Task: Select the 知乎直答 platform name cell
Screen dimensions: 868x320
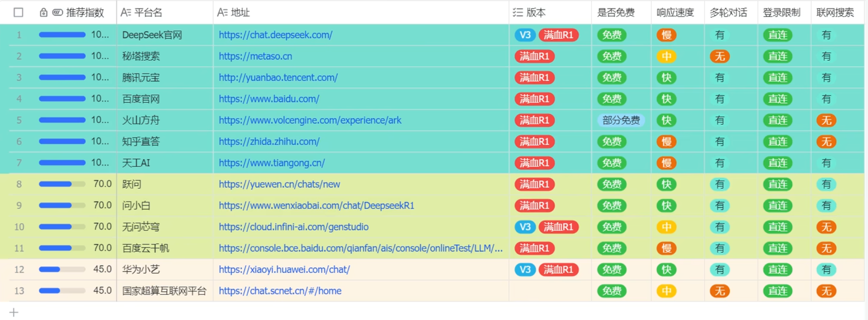Action: (165, 141)
